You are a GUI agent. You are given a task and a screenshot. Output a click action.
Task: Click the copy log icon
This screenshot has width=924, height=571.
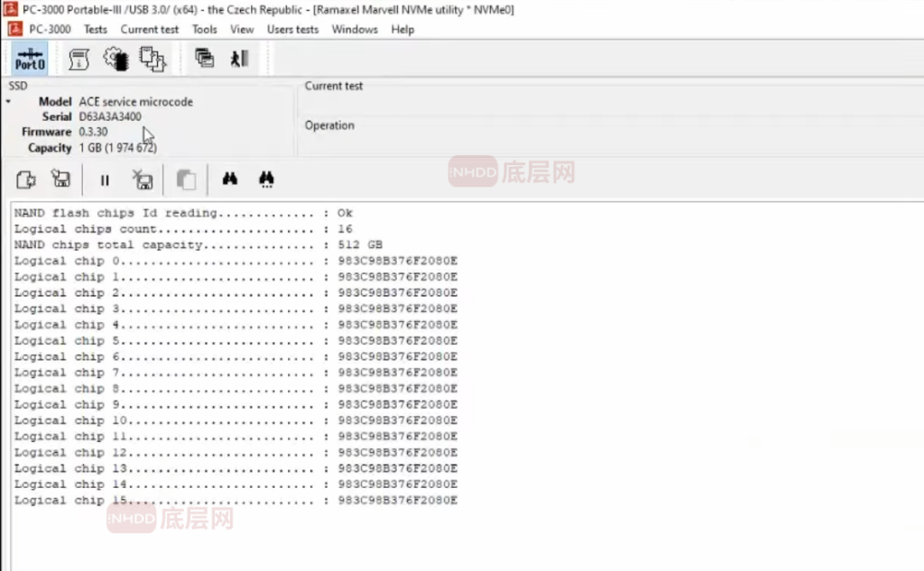coord(186,180)
